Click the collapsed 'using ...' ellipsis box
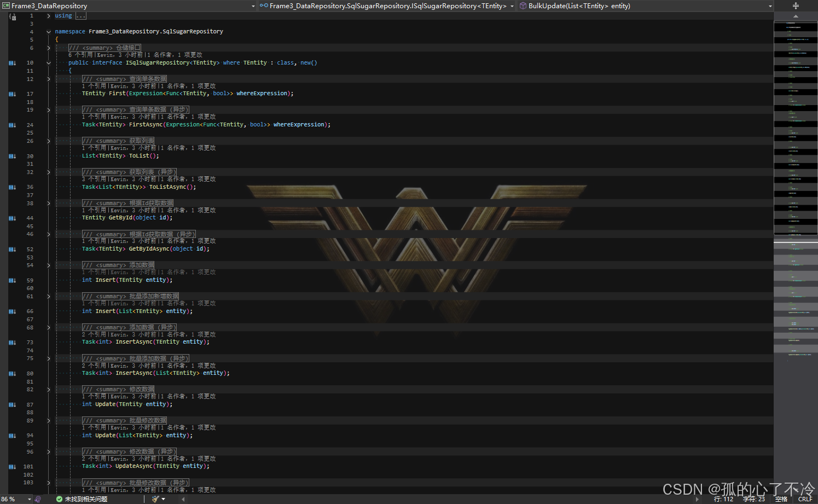Viewport: 818px width, 504px height. click(x=81, y=16)
